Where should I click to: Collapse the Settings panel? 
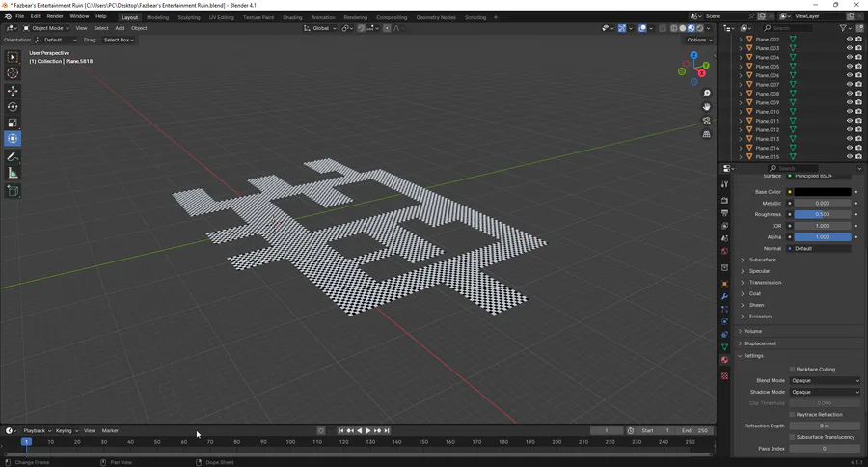pos(753,356)
